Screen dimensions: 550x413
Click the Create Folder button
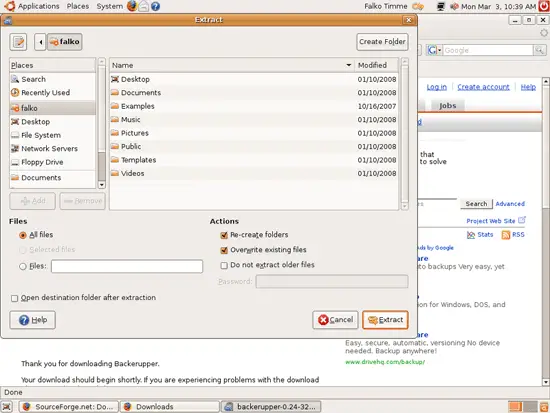pyautogui.click(x=382, y=42)
